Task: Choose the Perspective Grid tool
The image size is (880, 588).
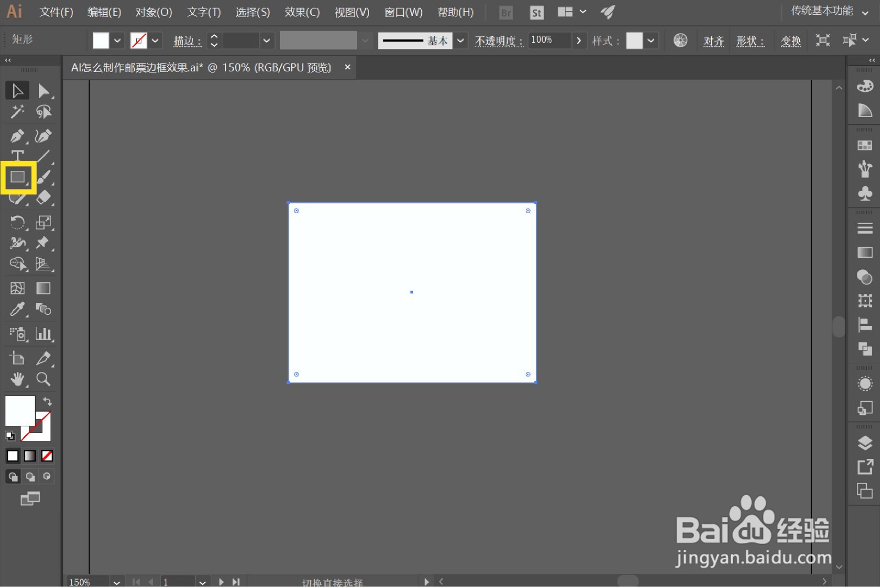Action: [43, 264]
